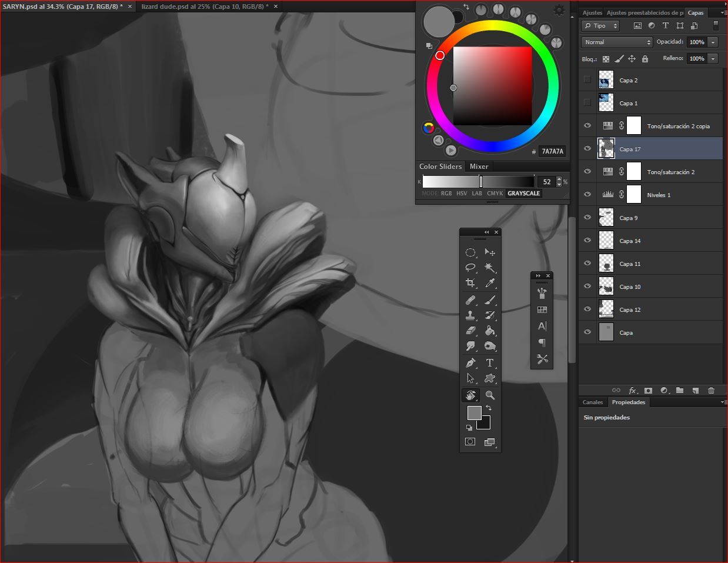
Task: Select the Rotate View hand tool
Action: point(470,395)
